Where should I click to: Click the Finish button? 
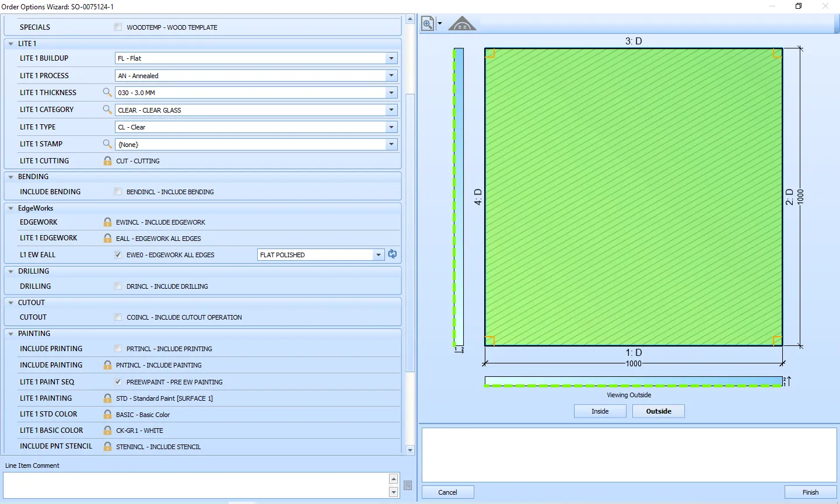810,492
